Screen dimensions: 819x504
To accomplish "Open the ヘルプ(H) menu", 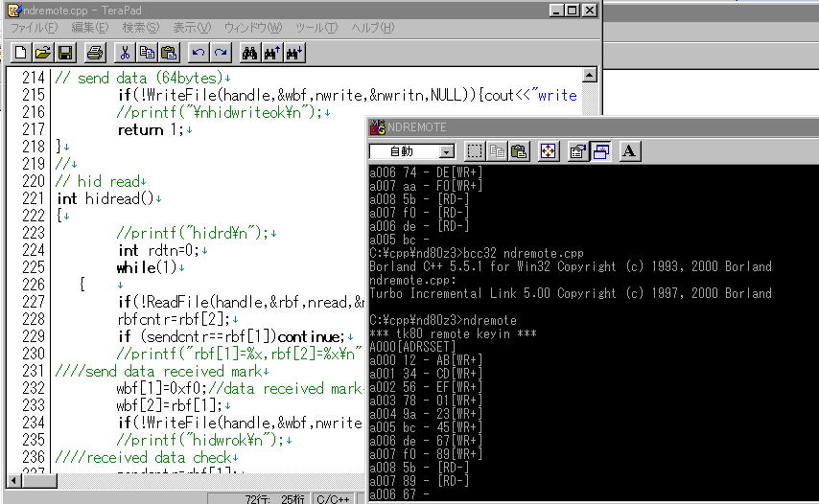I will (372, 28).
